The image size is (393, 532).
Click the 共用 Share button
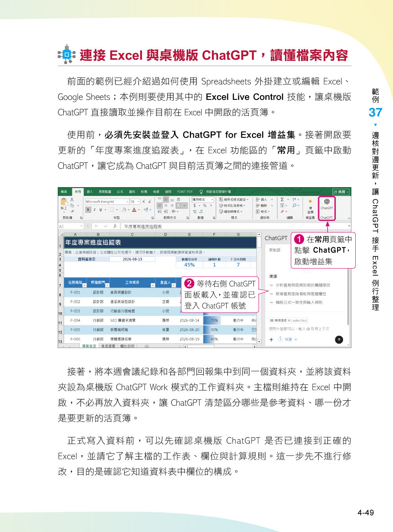[x=341, y=192]
